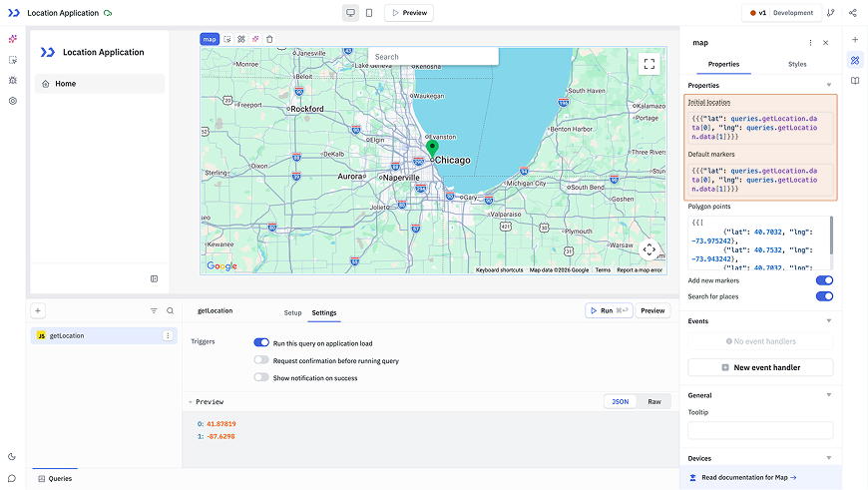The width and height of the screenshot is (868, 490).
Task: Delete the map component using trash icon
Action: 269,39
